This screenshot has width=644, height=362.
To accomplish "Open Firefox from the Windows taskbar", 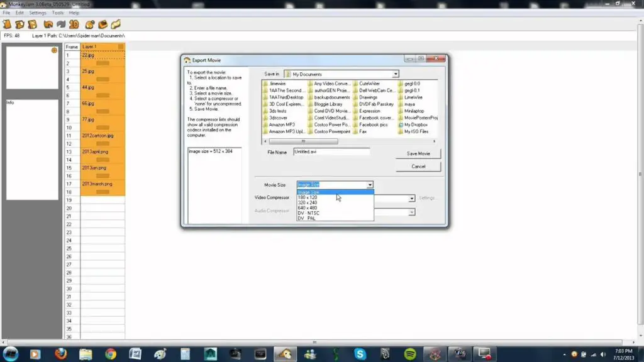I will [x=60, y=353].
